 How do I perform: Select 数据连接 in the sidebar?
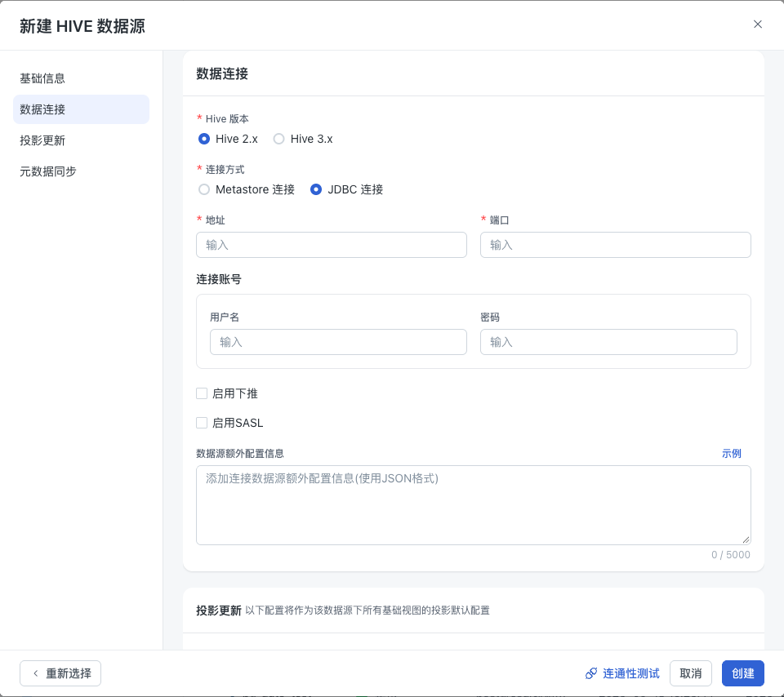[81, 109]
